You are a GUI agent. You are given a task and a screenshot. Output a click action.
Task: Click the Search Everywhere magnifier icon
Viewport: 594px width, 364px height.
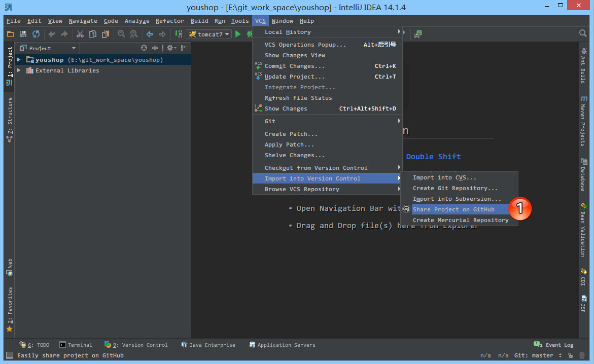tap(583, 33)
